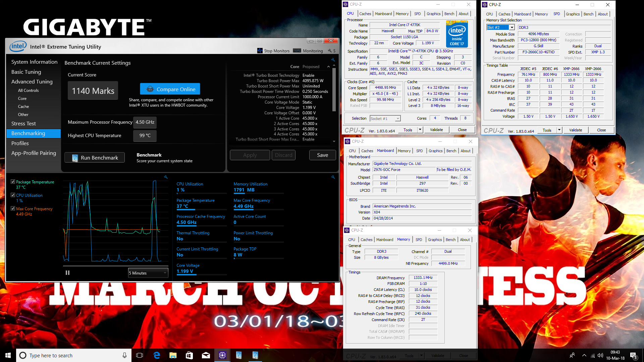
Task: Click the network icon in system tray
Action: click(x=593, y=355)
